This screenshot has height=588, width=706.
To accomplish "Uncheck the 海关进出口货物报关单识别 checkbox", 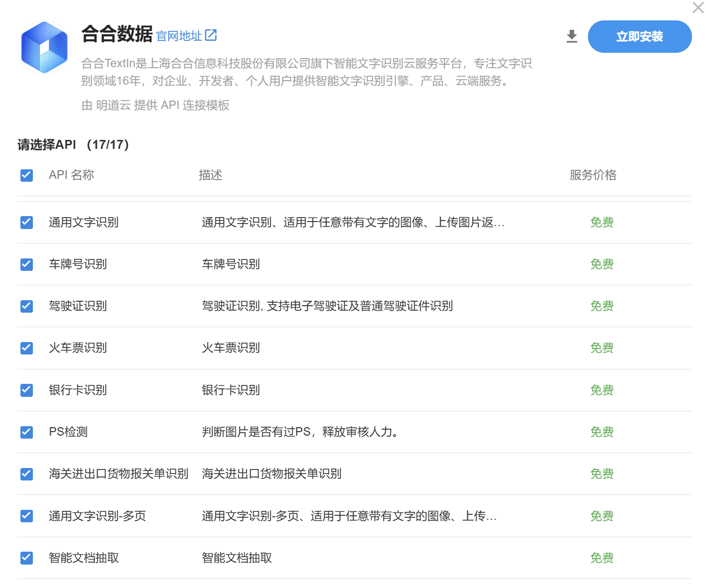I will point(26,474).
